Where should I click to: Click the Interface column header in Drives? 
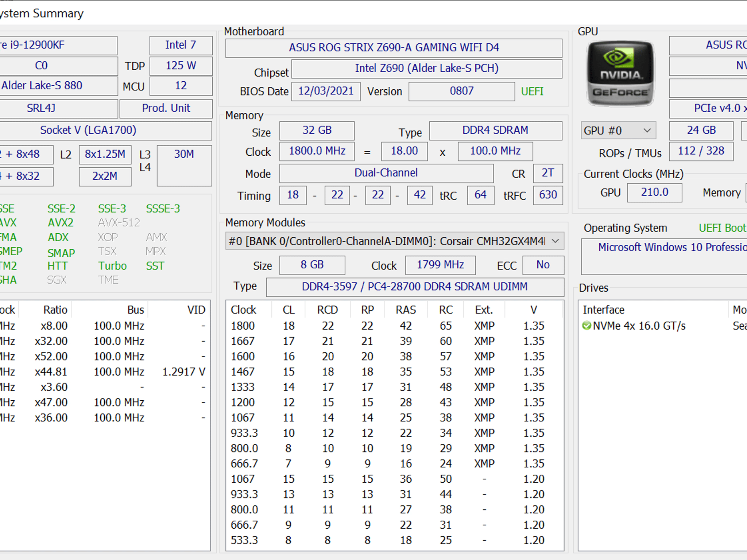pyautogui.click(x=654, y=310)
